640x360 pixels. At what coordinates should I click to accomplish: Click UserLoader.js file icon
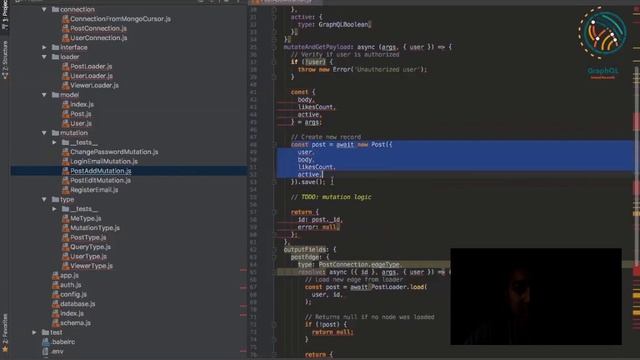click(x=65, y=76)
